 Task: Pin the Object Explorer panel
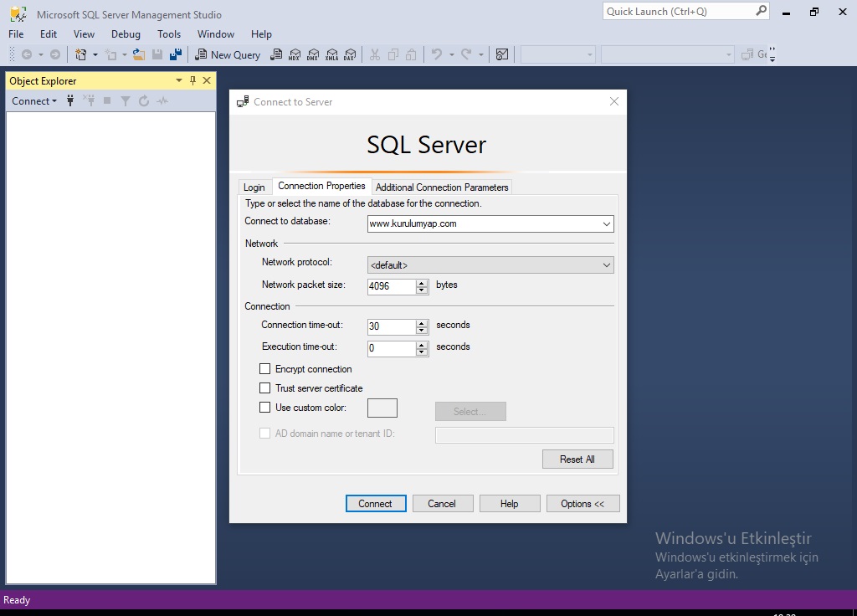point(192,80)
